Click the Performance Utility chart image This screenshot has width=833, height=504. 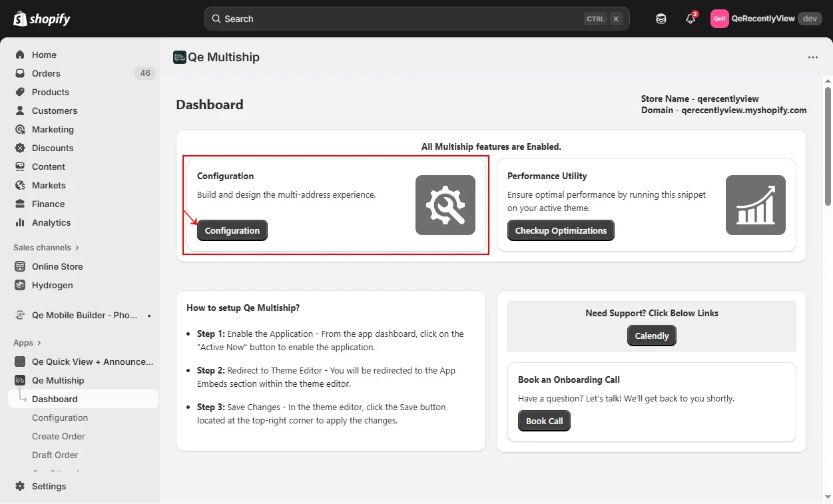tap(756, 205)
